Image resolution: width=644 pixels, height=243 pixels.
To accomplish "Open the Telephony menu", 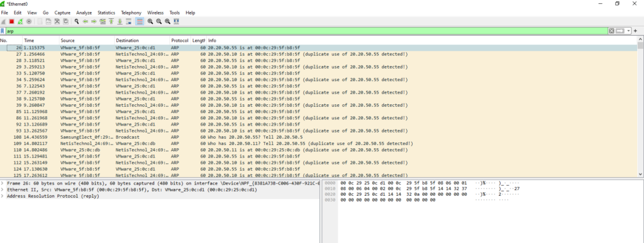I will [131, 13].
